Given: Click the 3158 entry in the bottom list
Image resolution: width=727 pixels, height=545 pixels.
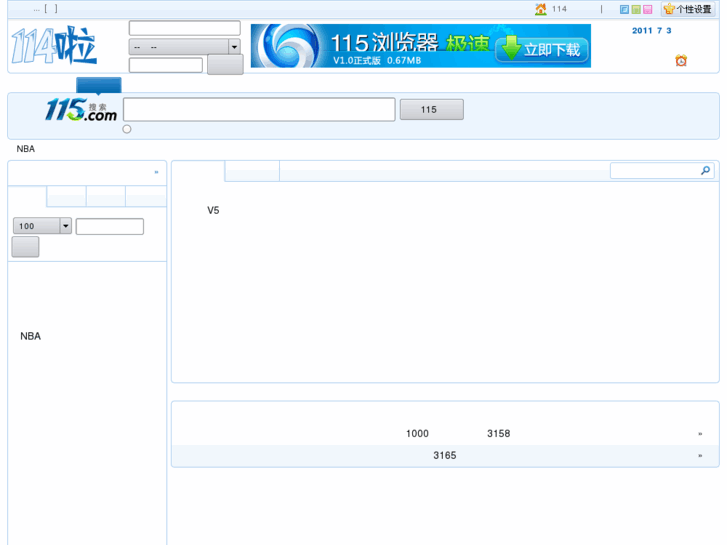Looking at the screenshot, I should 498,434.
